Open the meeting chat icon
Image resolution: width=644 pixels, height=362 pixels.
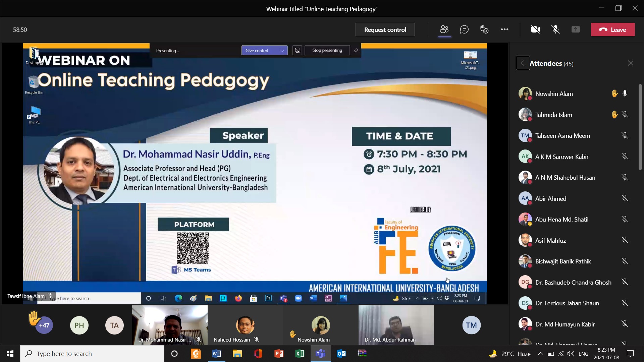click(x=464, y=29)
